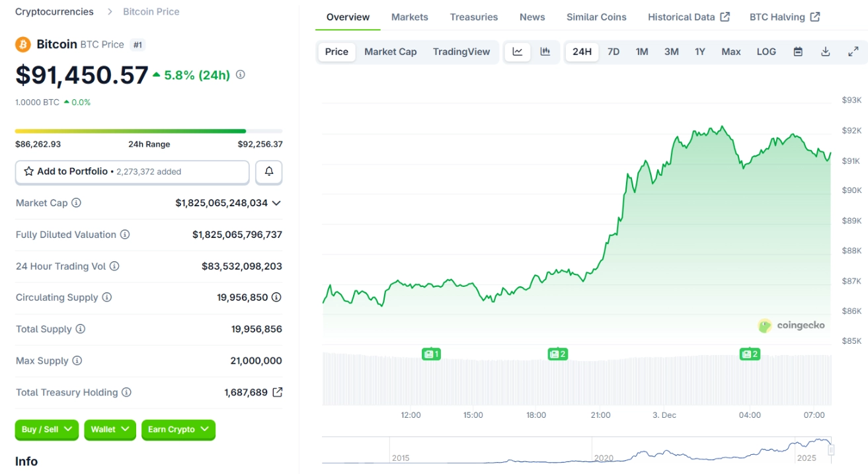This screenshot has width=868, height=474.
Task: Switch to the Markets tab
Action: click(x=409, y=17)
